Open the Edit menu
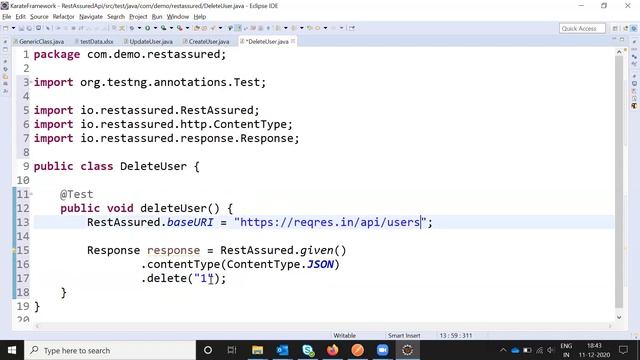Image resolution: width=640 pixels, height=360 pixels. click(20, 17)
